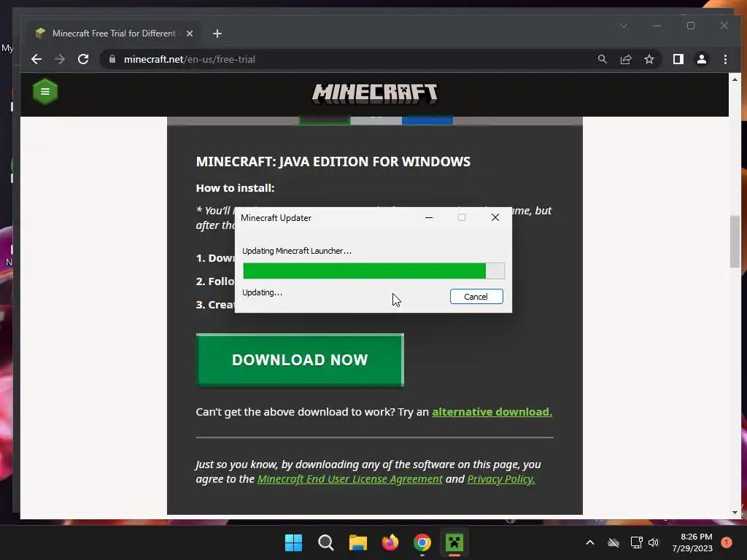The height and width of the screenshot is (560, 747).
Task: Open File Explorer from taskbar
Action: coord(357,542)
